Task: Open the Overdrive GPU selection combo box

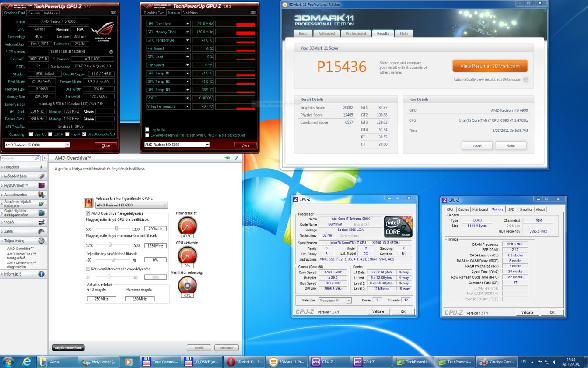Action: pyautogui.click(x=131, y=205)
